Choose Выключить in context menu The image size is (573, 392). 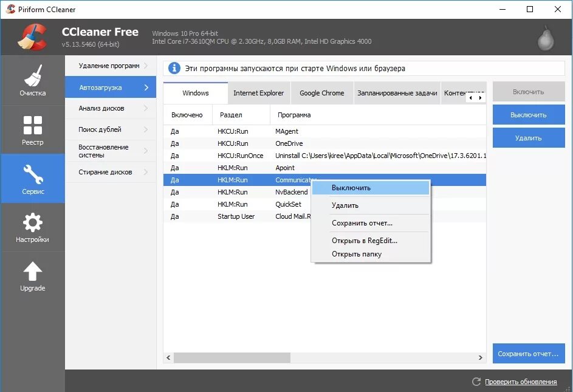[371, 188]
